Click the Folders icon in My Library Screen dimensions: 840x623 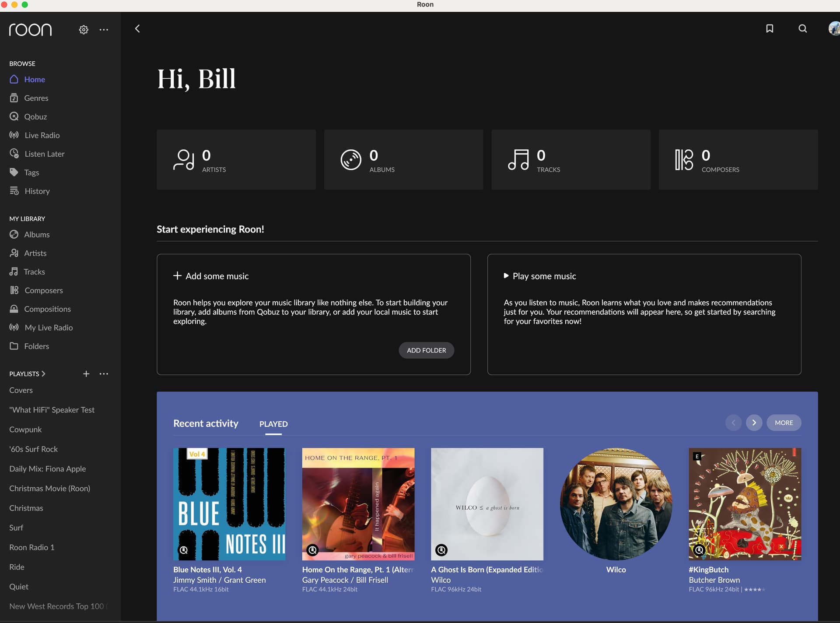click(x=14, y=346)
